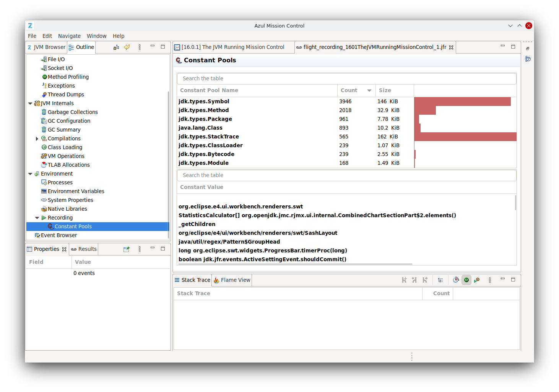Click the export icon in Properties panel
This screenshot has width=559, height=392.
click(x=127, y=249)
